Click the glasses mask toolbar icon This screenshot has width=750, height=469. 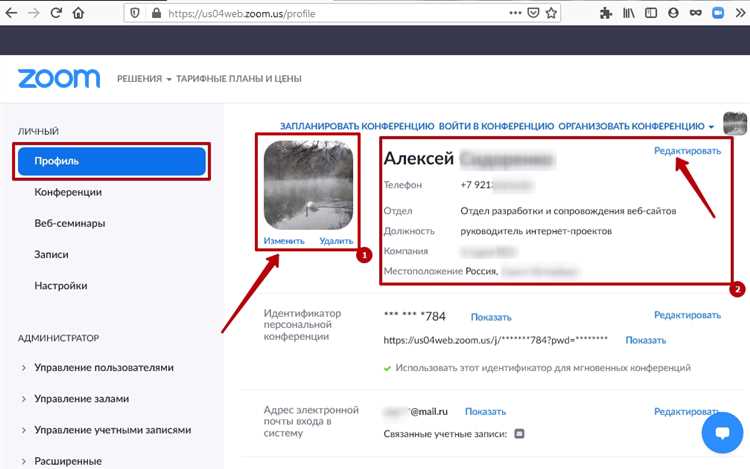click(x=695, y=13)
